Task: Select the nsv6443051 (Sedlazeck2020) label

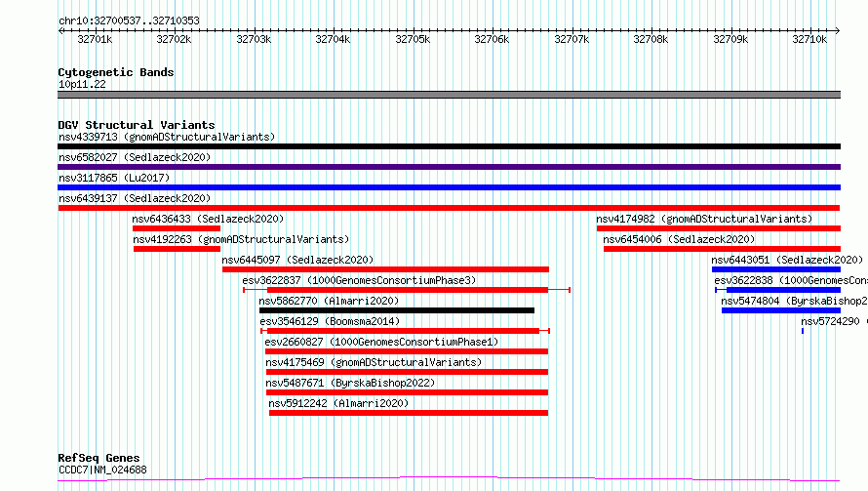Action: pos(787,260)
